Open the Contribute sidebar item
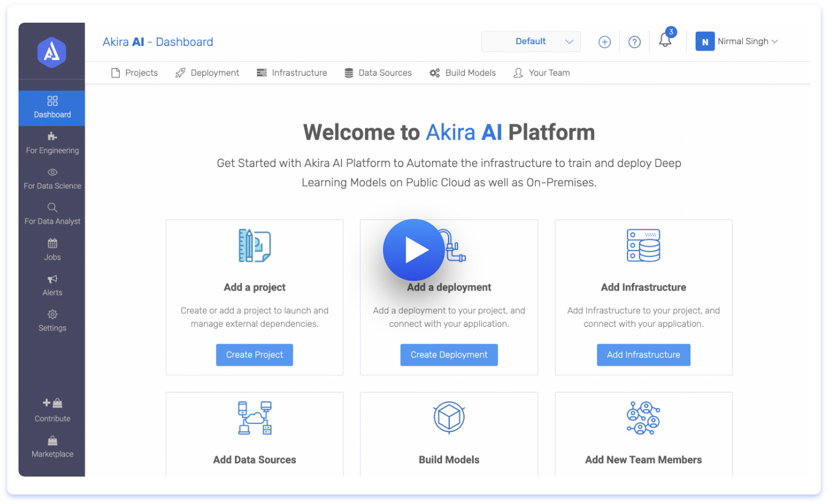828x504 pixels. pos(52,410)
